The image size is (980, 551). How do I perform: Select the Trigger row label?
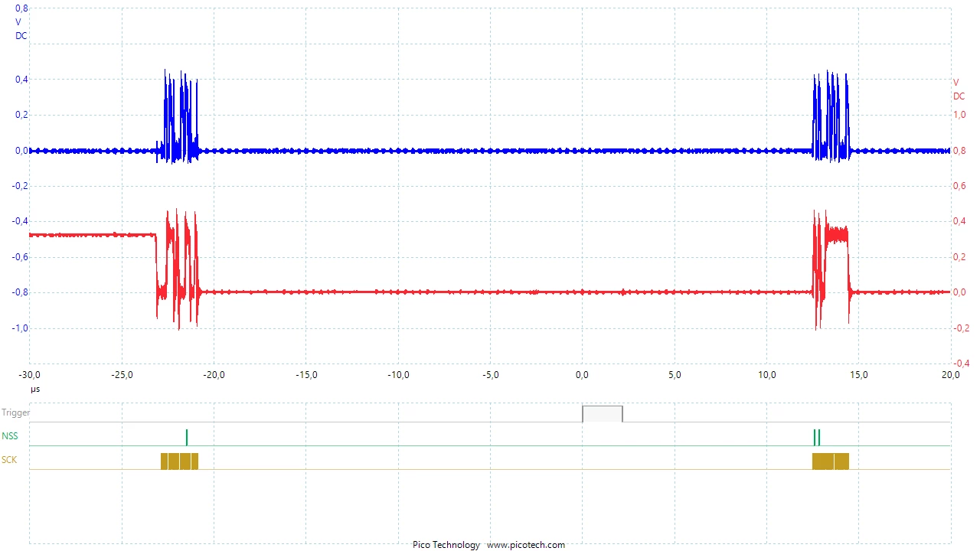tap(15, 412)
